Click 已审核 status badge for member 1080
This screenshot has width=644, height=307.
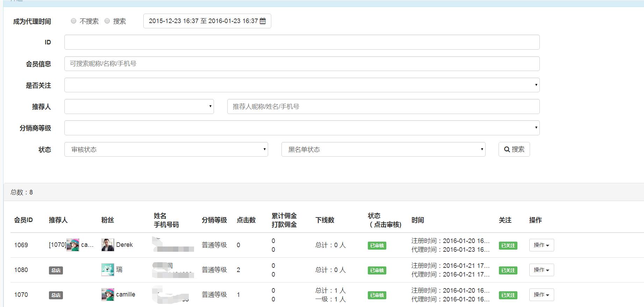click(377, 270)
